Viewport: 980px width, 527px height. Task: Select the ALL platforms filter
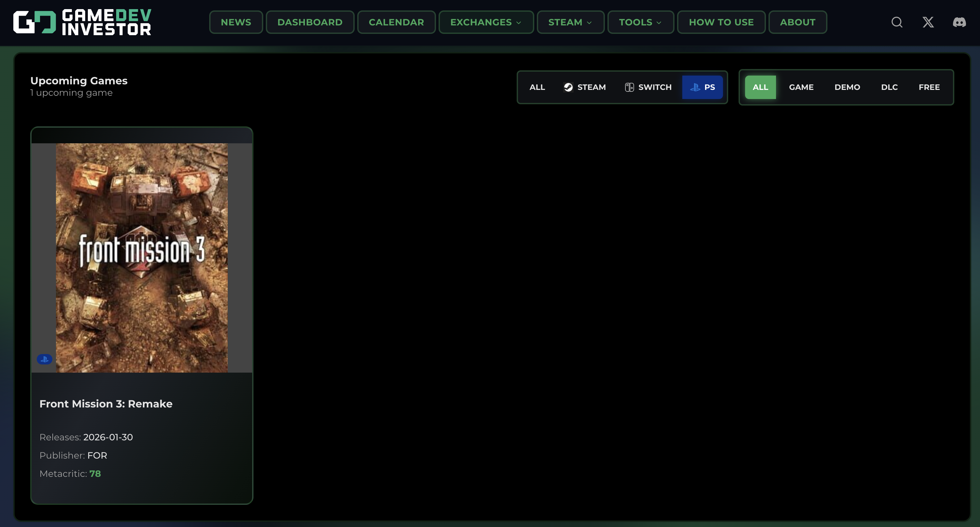(x=537, y=87)
